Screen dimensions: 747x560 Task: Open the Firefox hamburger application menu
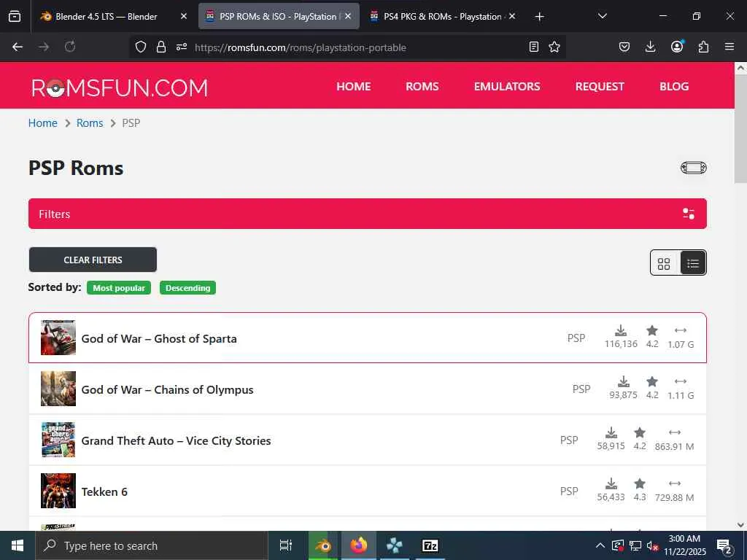click(x=729, y=47)
